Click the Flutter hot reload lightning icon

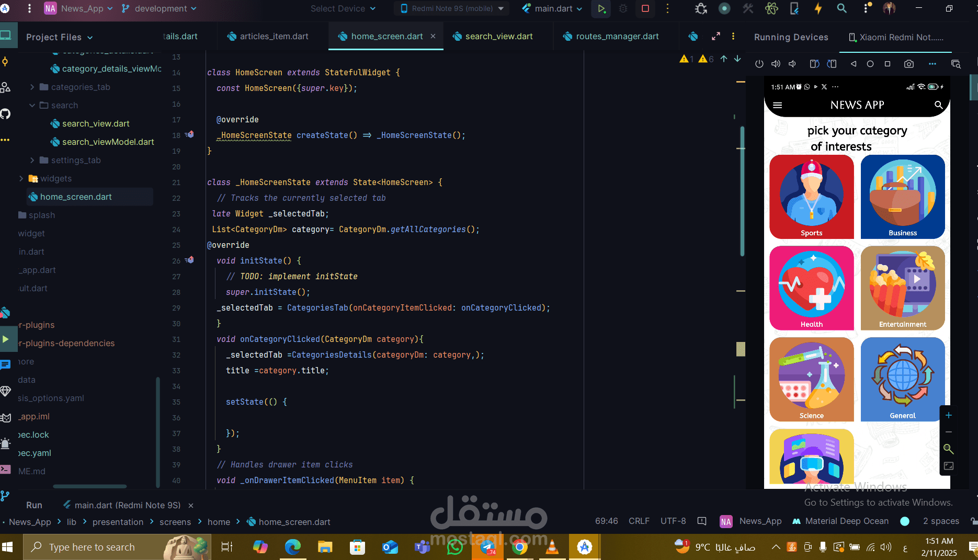[x=818, y=9]
